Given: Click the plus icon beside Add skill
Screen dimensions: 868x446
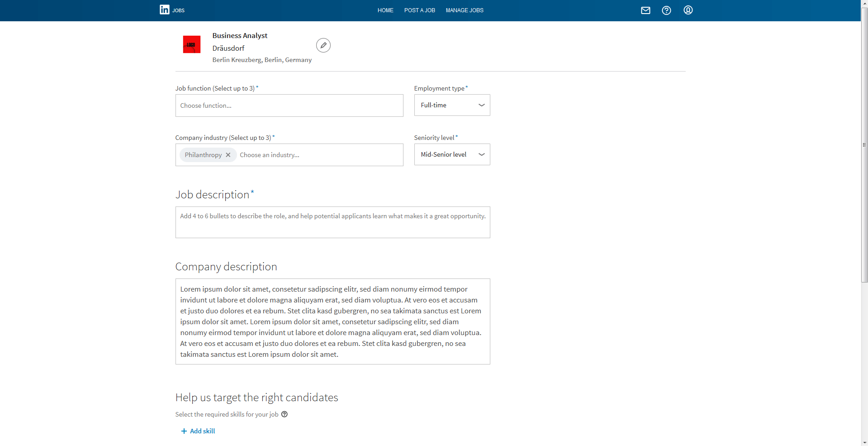Looking at the screenshot, I should point(184,431).
